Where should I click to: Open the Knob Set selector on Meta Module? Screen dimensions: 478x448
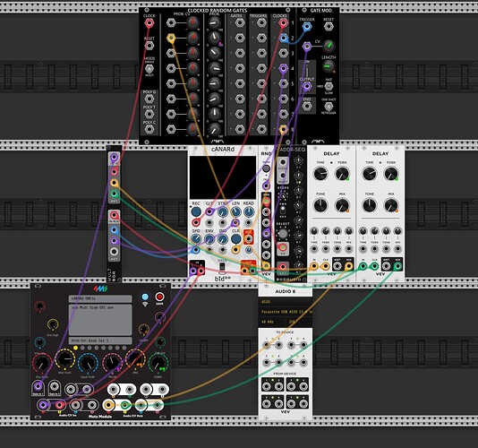(x=100, y=340)
